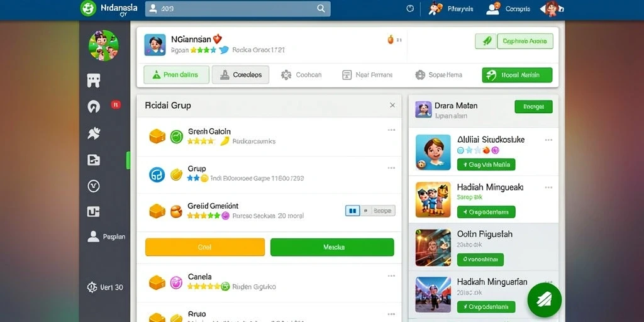
Task: Click the floating green round action button
Action: 545,300
